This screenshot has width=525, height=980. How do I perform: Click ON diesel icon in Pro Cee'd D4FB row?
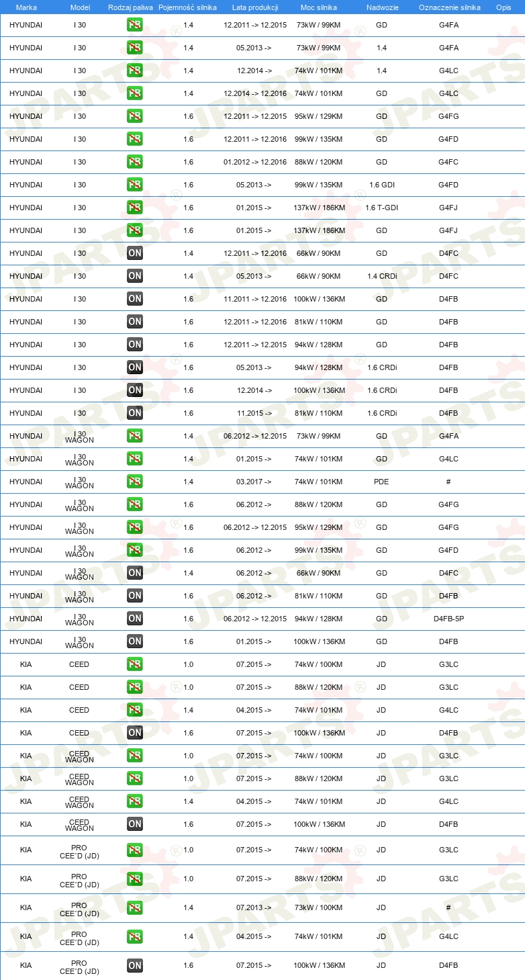[x=135, y=965]
